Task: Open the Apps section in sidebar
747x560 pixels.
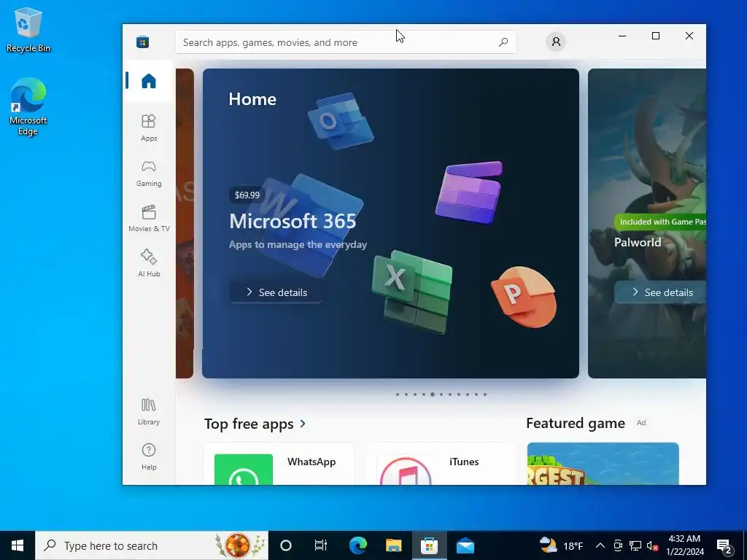Action: pos(149,128)
